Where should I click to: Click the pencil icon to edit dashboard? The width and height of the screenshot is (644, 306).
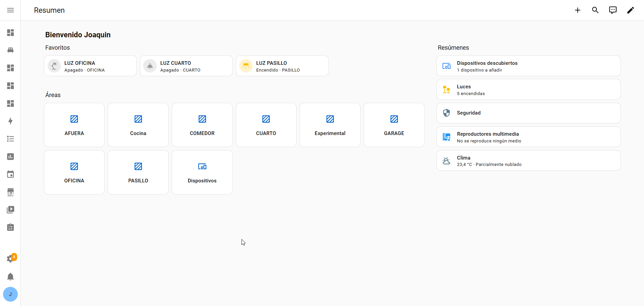(x=630, y=10)
